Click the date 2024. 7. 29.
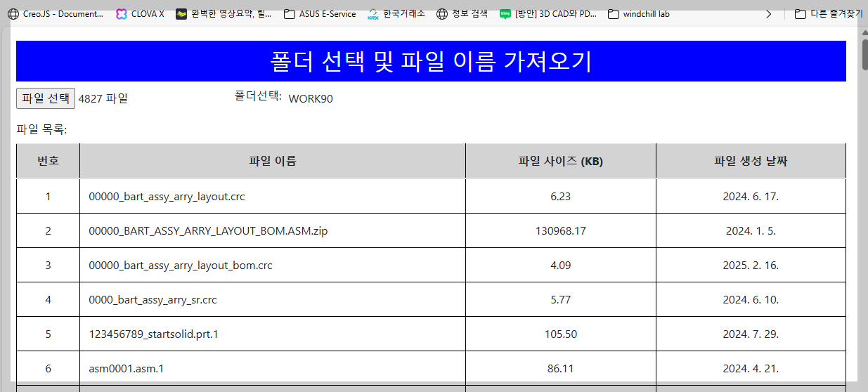The width and height of the screenshot is (868, 392). [x=751, y=334]
